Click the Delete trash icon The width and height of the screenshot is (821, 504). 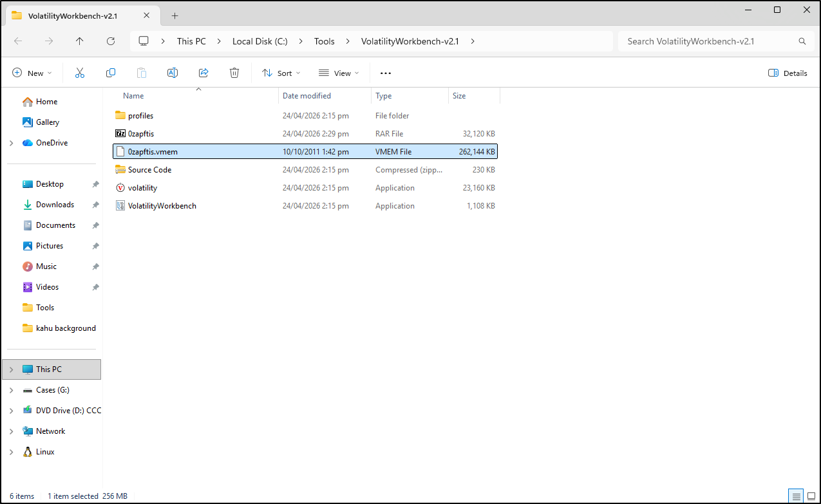click(234, 73)
